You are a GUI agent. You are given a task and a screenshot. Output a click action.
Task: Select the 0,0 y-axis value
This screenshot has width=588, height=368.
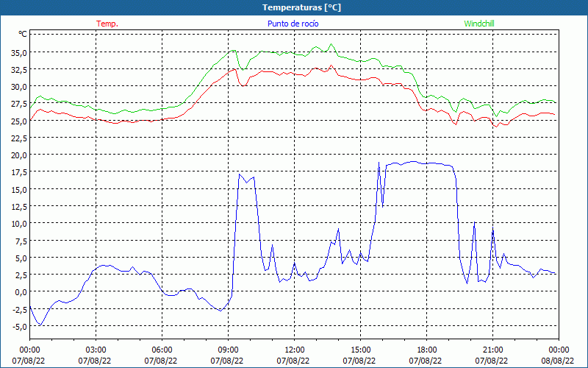point(21,292)
